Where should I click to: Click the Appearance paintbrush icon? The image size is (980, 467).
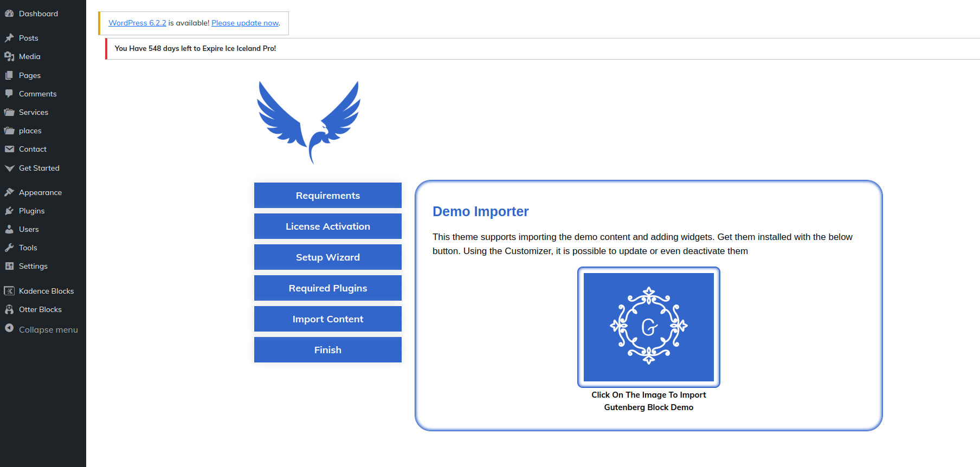pyautogui.click(x=9, y=192)
